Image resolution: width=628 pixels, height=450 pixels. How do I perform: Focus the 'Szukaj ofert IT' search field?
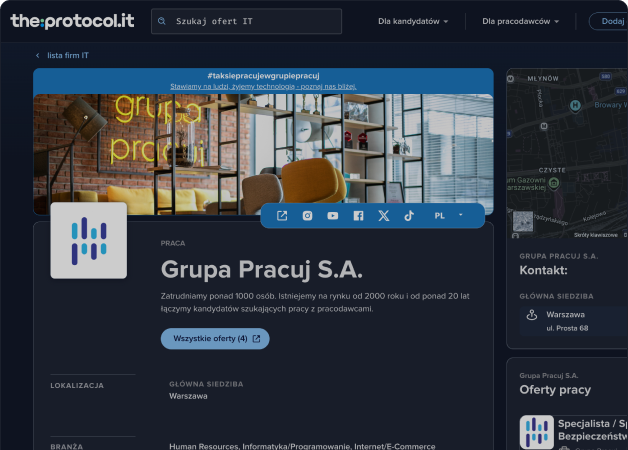pyautogui.click(x=246, y=21)
